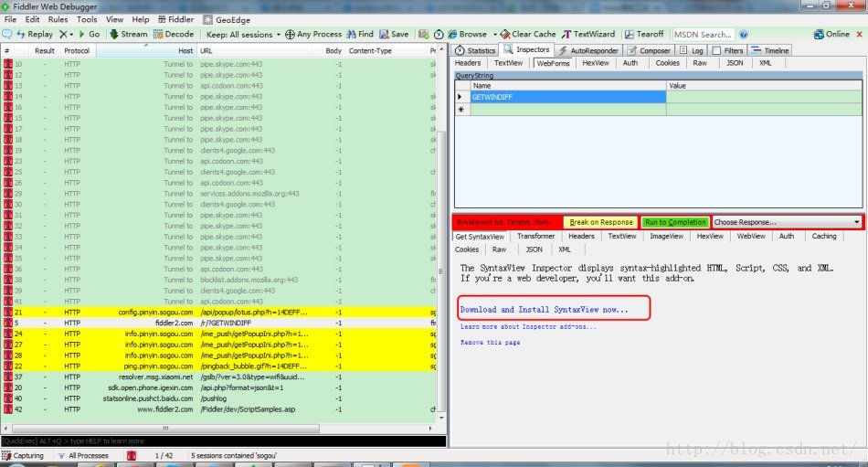This screenshot has width=868, height=467.
Task: Switch to the Statistics tab
Action: (475, 50)
